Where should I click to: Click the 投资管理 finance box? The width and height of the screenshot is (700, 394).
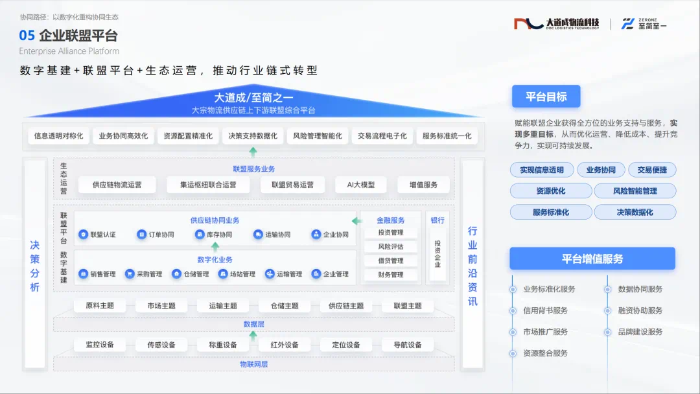coord(391,232)
